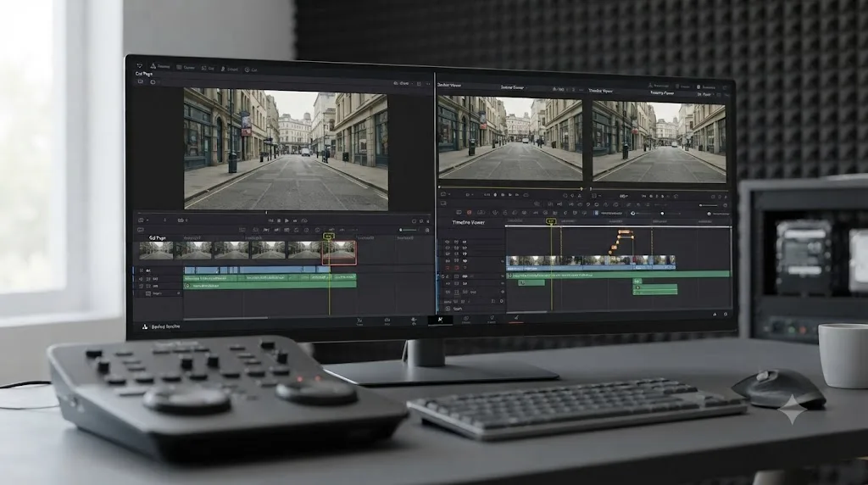Adjust the zoom slider in the left timeline toolbar
The height and width of the screenshot is (485, 868).
(x=408, y=230)
